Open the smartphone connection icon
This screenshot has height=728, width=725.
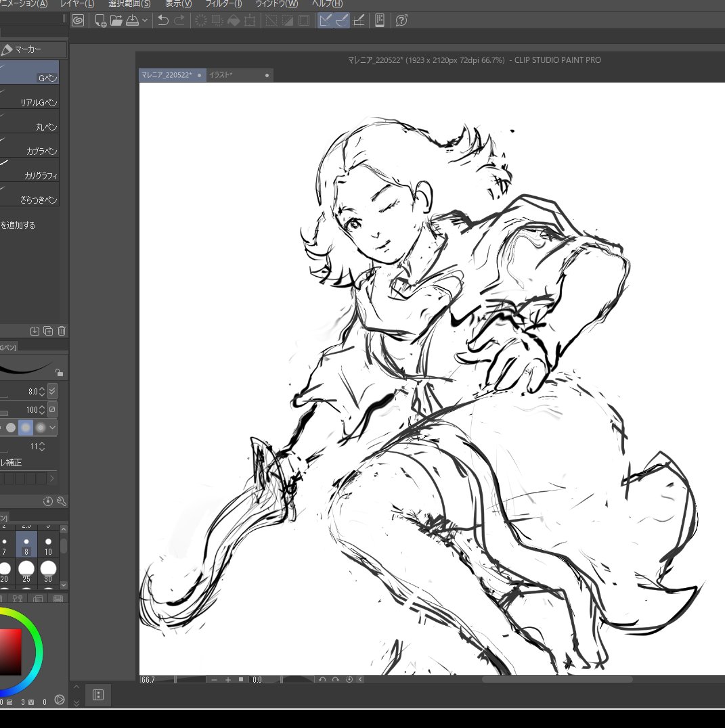[x=380, y=20]
